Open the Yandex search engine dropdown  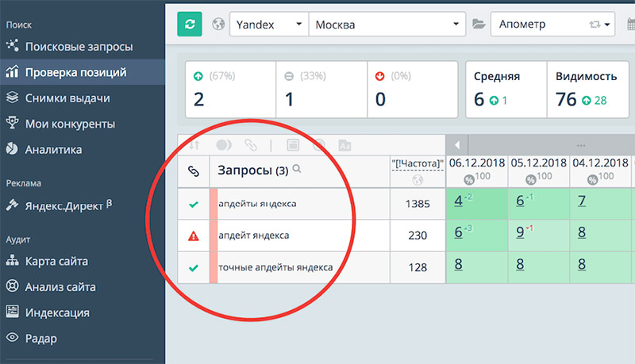click(x=269, y=25)
